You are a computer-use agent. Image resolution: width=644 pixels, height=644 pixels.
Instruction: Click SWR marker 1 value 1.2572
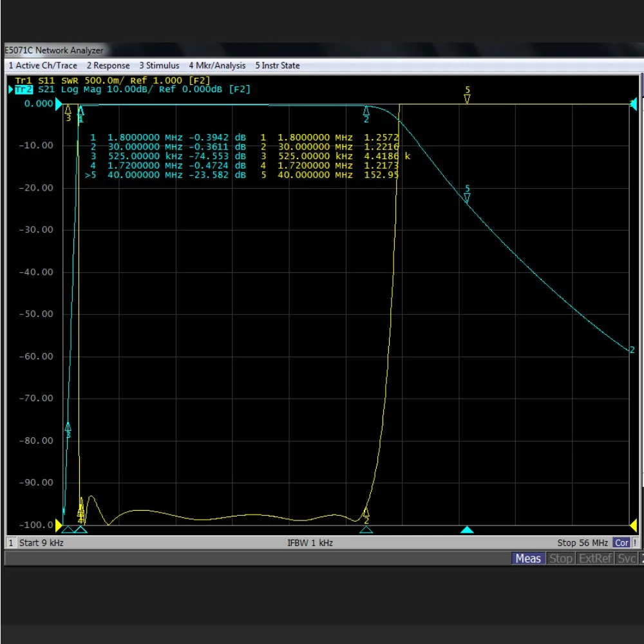pos(381,138)
